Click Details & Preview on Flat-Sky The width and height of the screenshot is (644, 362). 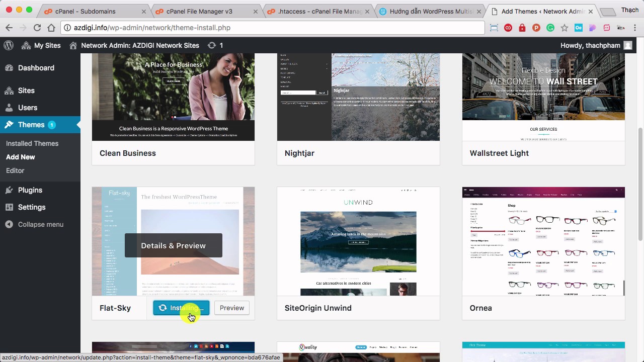pos(174,245)
